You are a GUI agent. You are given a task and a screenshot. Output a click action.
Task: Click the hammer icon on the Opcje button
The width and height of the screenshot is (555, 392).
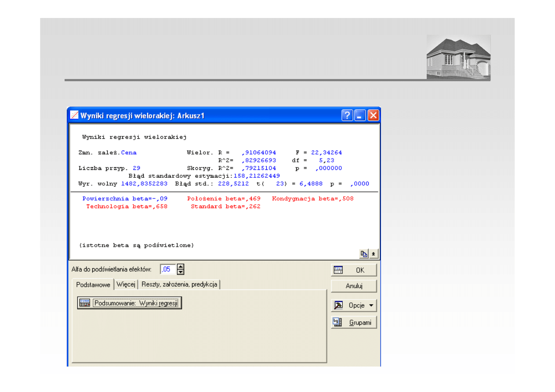(338, 305)
